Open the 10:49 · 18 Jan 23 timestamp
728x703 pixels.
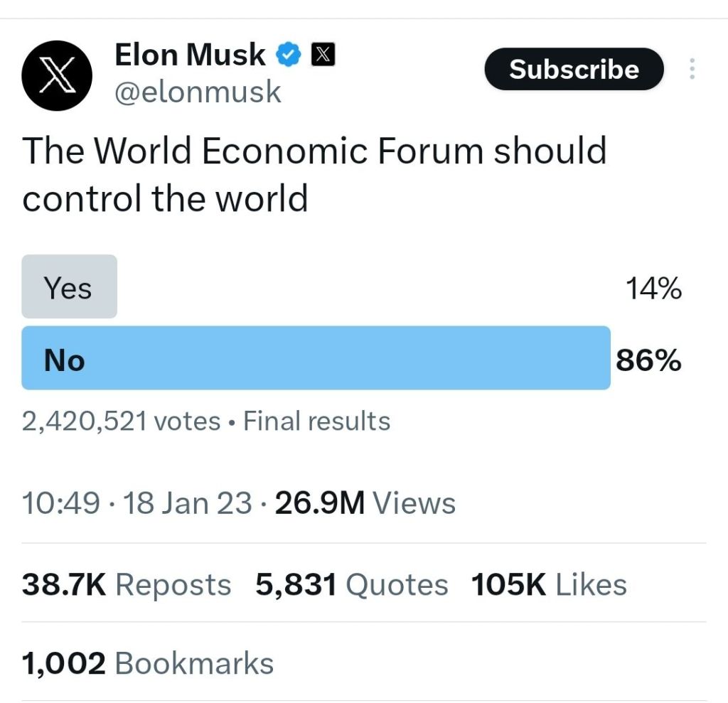(x=136, y=503)
